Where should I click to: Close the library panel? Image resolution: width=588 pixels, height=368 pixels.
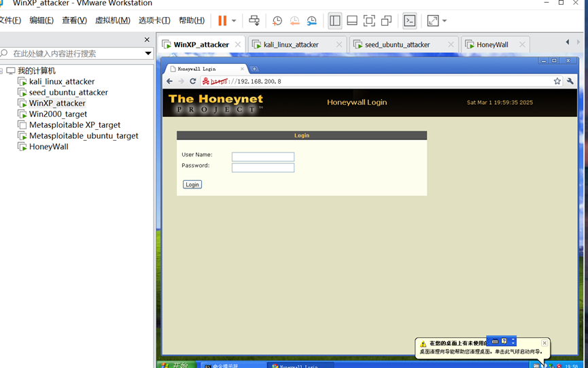(x=147, y=39)
